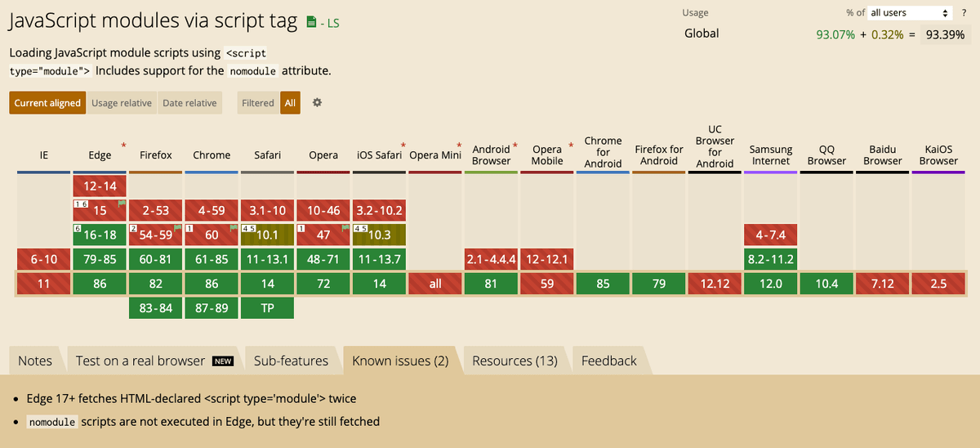Open the all users dropdown
Viewport: 980px width, 448px height.
tap(911, 13)
